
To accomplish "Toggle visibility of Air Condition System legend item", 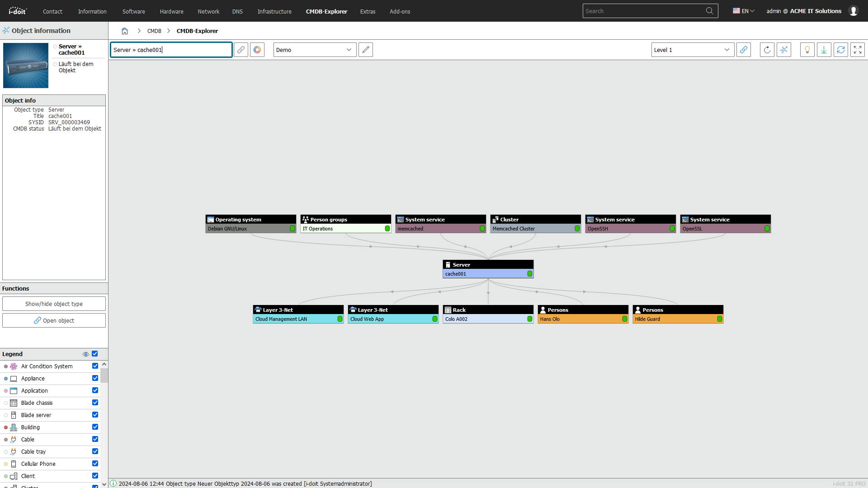I will (95, 366).
